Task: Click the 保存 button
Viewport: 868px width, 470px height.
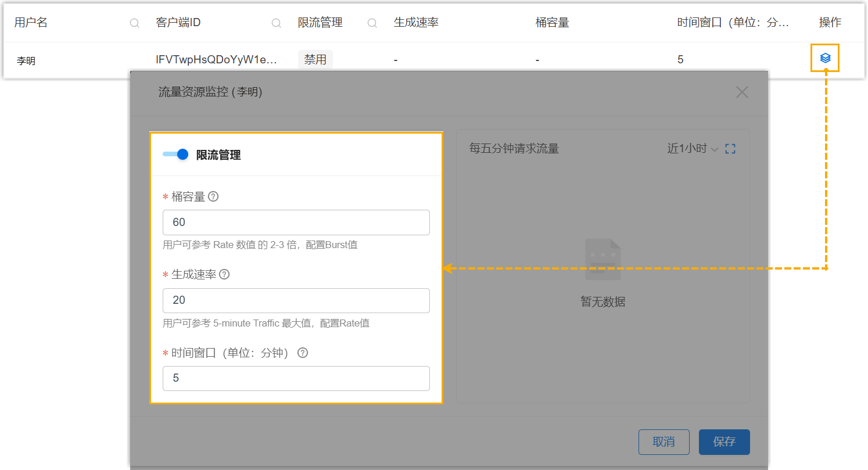Action: (724, 442)
